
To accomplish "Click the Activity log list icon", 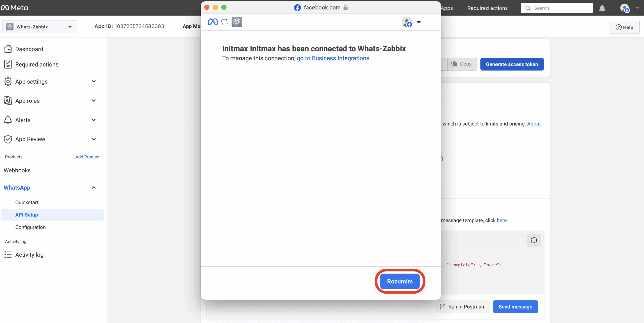I will (8, 255).
